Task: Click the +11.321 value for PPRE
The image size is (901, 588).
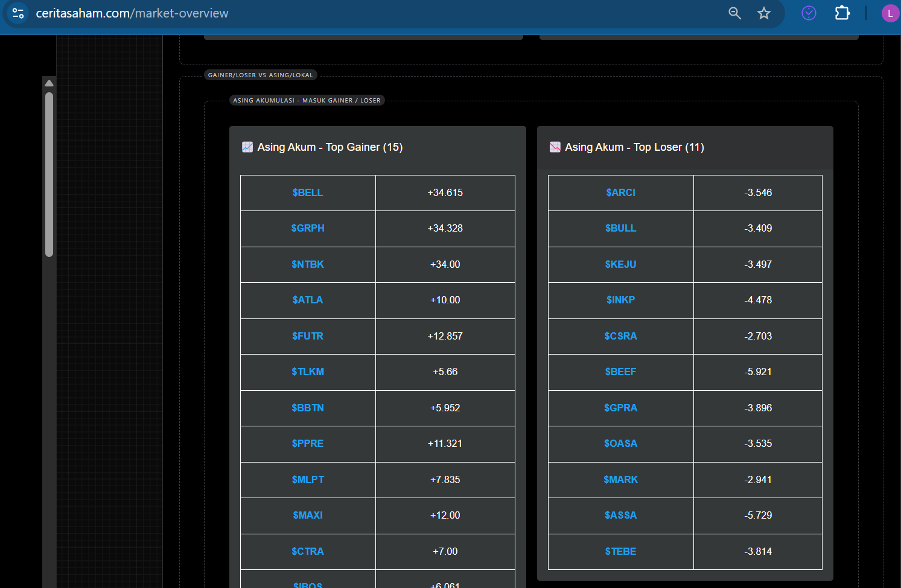Action: pyautogui.click(x=445, y=444)
